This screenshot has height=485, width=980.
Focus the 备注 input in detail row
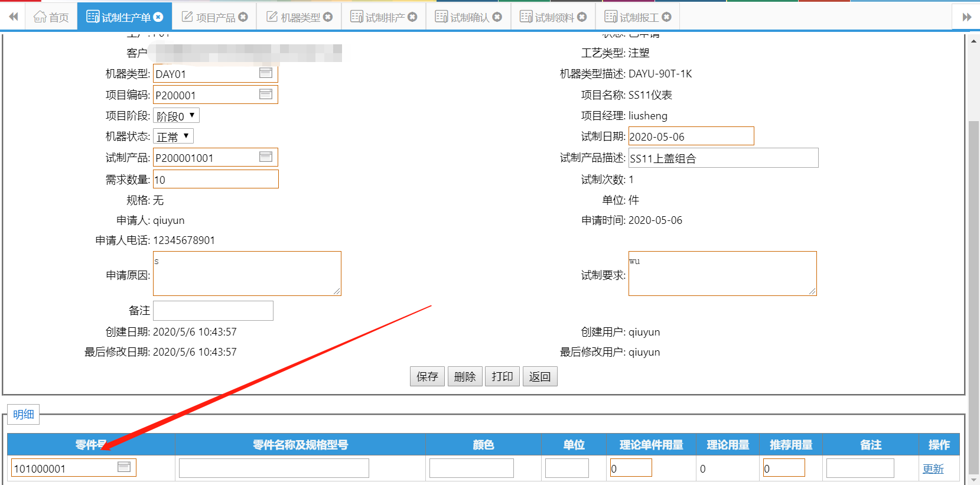(x=860, y=468)
